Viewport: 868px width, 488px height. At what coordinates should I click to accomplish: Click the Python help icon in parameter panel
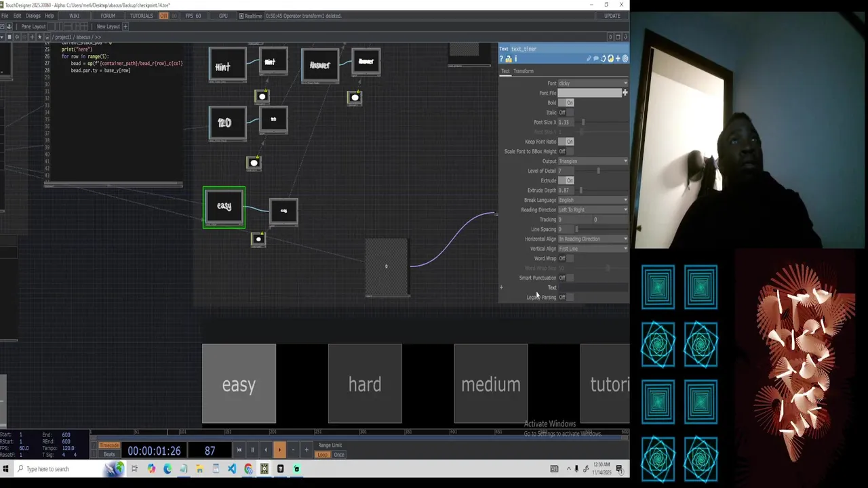pyautogui.click(x=509, y=59)
